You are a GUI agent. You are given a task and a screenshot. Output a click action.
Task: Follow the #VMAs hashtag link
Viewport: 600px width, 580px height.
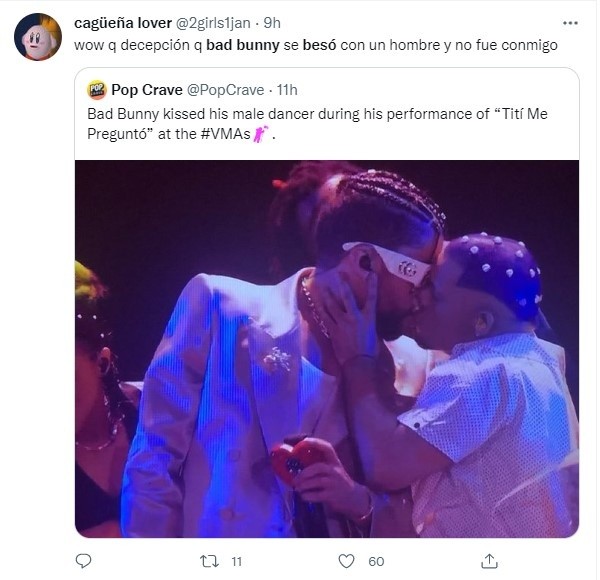[x=225, y=135]
